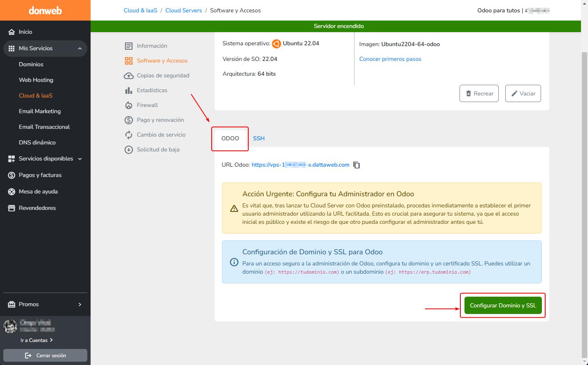This screenshot has height=365, width=588.
Task: Click the Información document icon
Action: 129,46
